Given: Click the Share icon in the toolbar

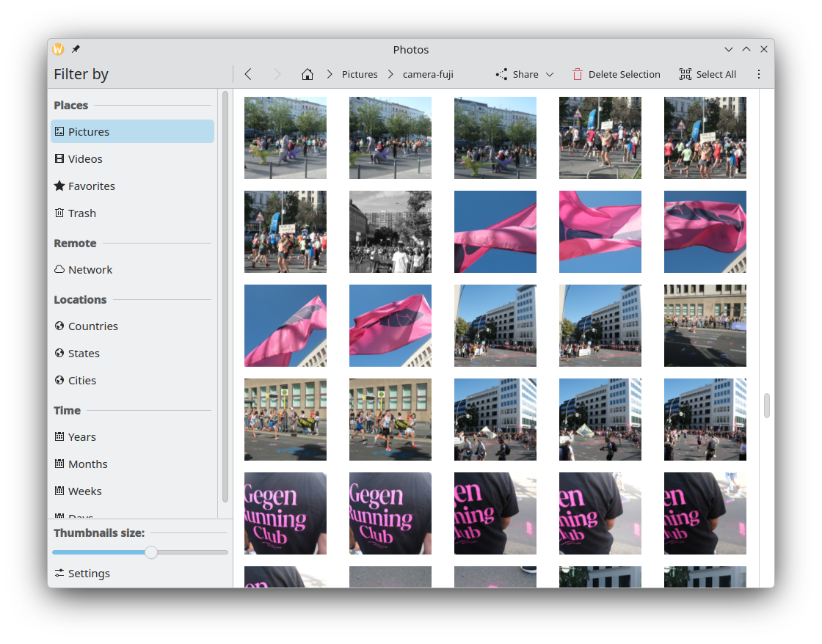Looking at the screenshot, I should [x=501, y=74].
